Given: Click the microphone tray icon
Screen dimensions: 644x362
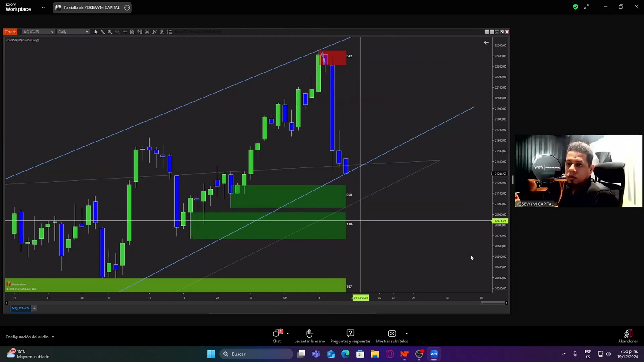Looking at the screenshot, I should (x=575, y=354).
